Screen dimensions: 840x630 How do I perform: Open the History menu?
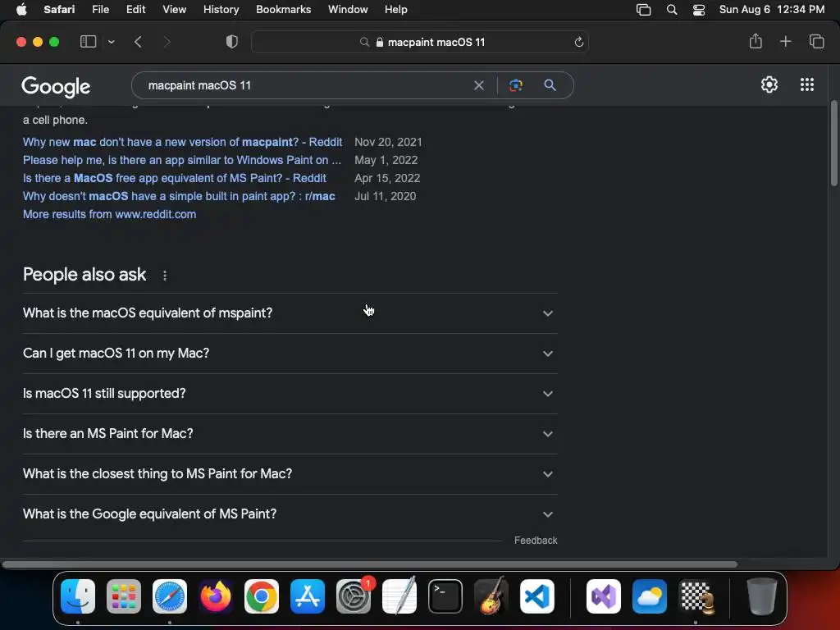tap(221, 10)
